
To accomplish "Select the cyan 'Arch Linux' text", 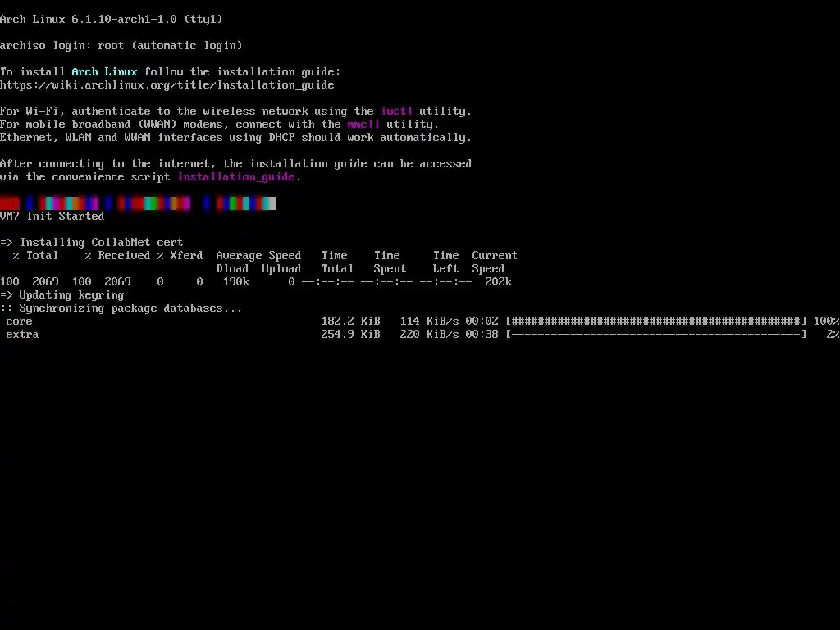I will 104,72.
